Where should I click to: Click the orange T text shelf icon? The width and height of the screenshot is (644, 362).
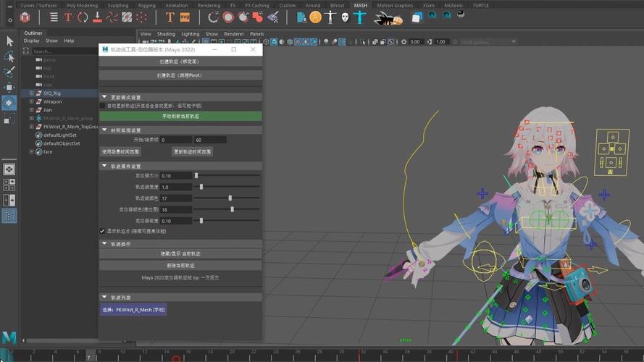point(170,17)
